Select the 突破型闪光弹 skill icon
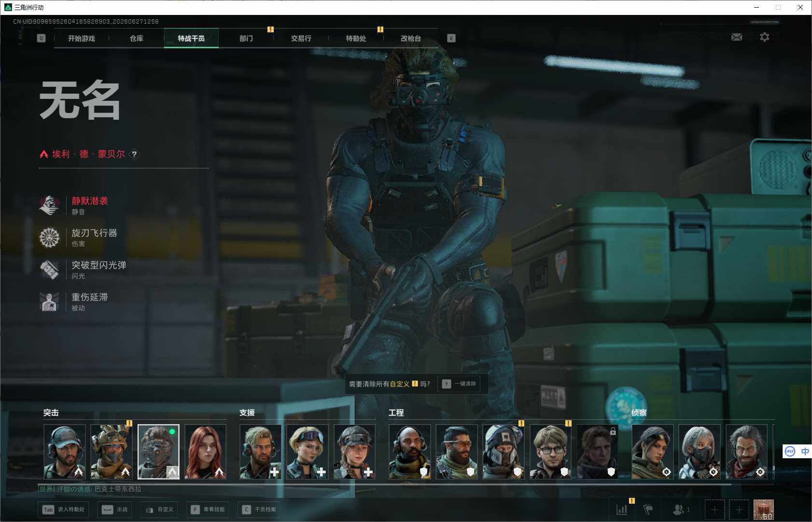812x522 pixels. coord(49,270)
